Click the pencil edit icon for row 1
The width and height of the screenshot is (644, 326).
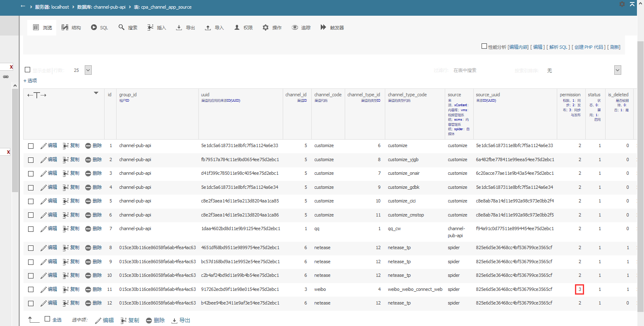[x=43, y=146]
